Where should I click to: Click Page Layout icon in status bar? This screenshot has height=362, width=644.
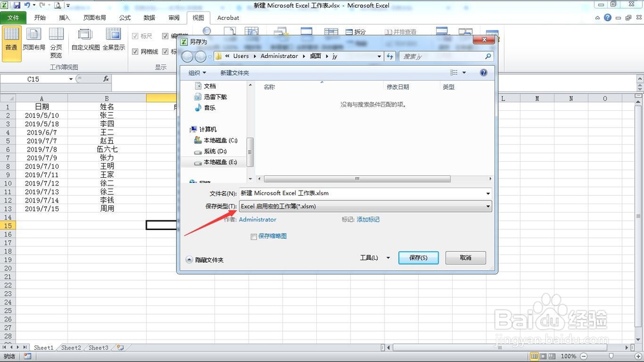[x=543, y=356]
